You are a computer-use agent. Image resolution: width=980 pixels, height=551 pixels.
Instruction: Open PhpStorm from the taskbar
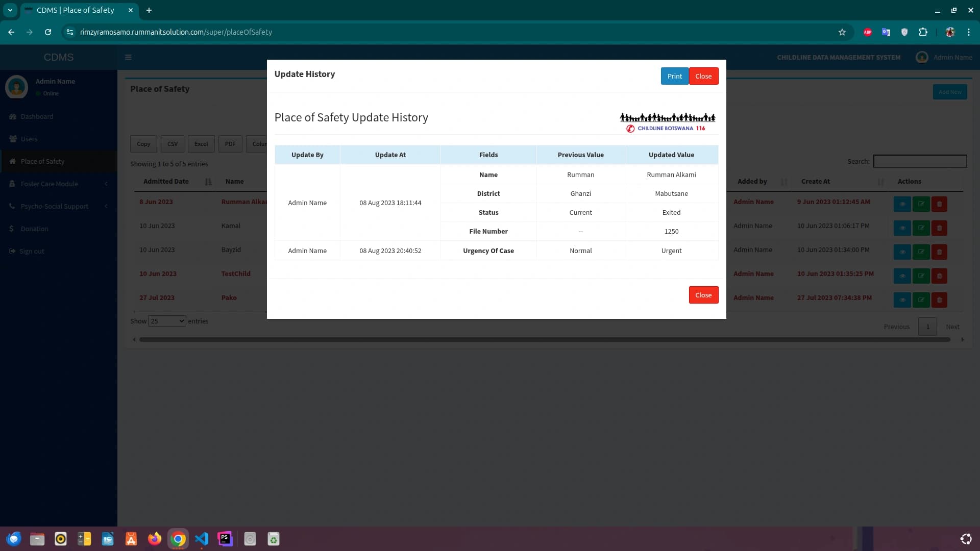[x=225, y=539]
